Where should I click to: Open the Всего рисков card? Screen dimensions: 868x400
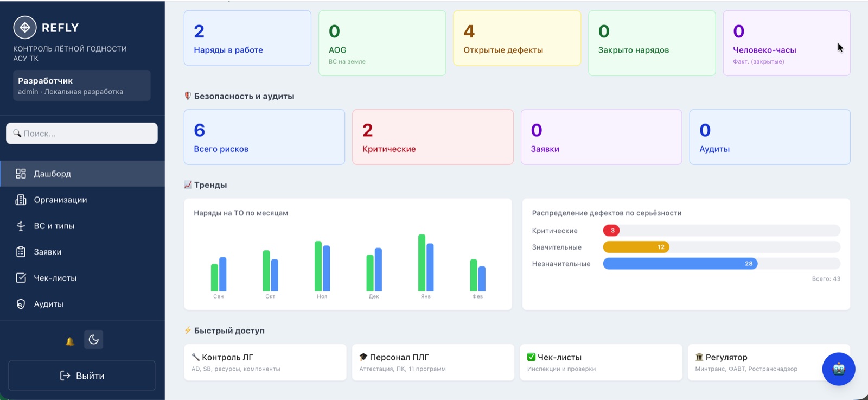click(x=264, y=137)
